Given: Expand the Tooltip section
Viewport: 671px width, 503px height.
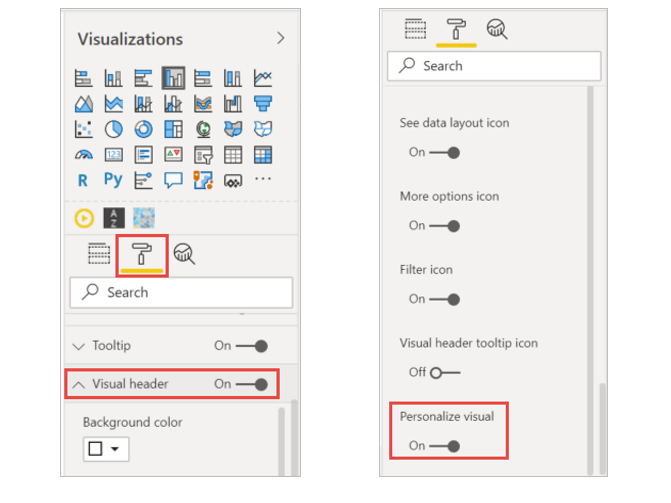Looking at the screenshot, I should [79, 346].
